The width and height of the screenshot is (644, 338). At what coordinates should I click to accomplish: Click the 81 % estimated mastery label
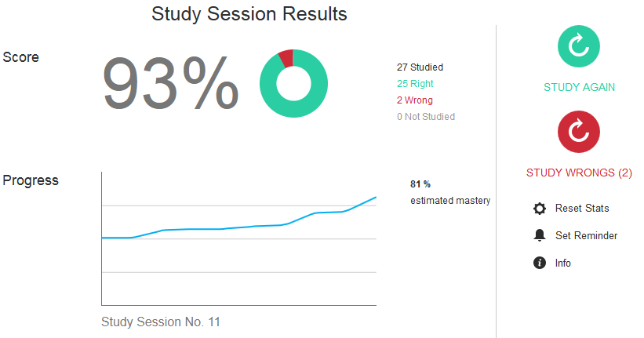pyautogui.click(x=450, y=192)
